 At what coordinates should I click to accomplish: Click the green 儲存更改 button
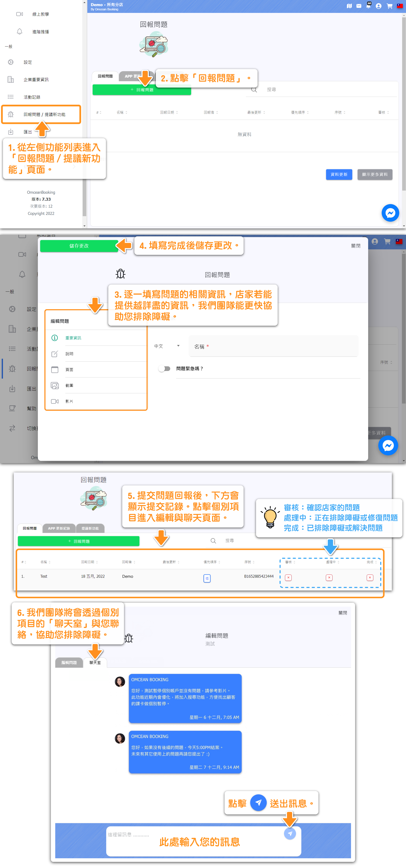point(79,246)
